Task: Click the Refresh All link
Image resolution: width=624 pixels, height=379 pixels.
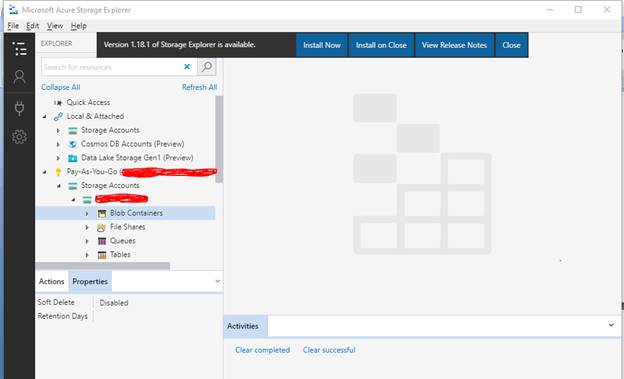Action: 199,87
